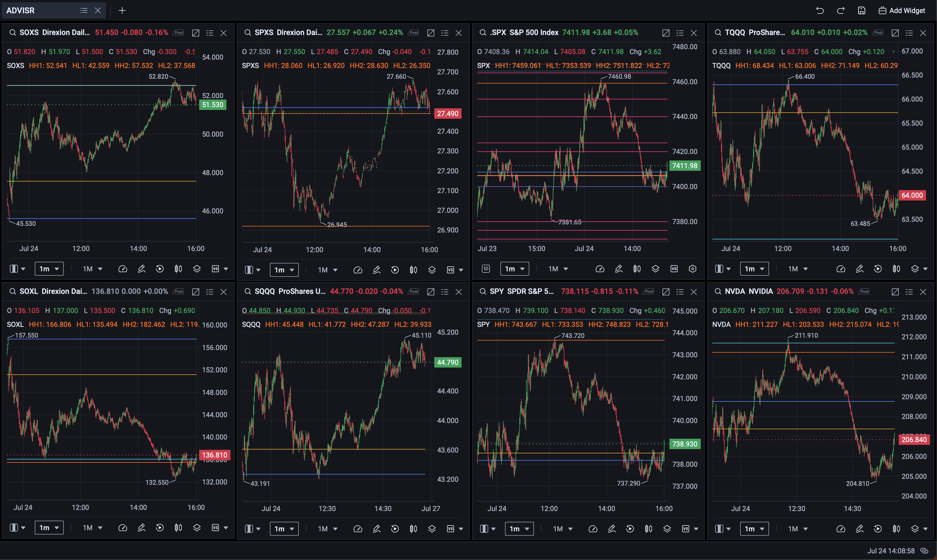Image resolution: width=937 pixels, height=560 pixels.
Task: Pop out the SOXL chart widget
Action: click(195, 292)
